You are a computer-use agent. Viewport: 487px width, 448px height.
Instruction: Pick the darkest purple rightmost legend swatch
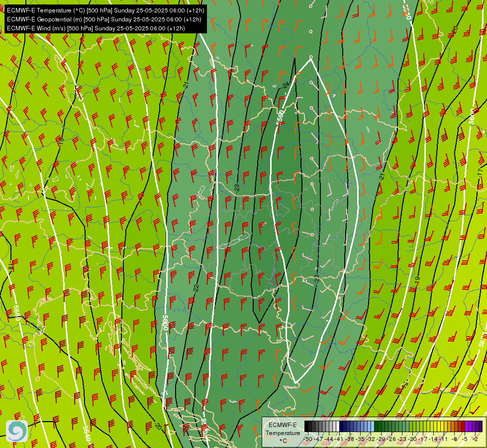[481, 426]
